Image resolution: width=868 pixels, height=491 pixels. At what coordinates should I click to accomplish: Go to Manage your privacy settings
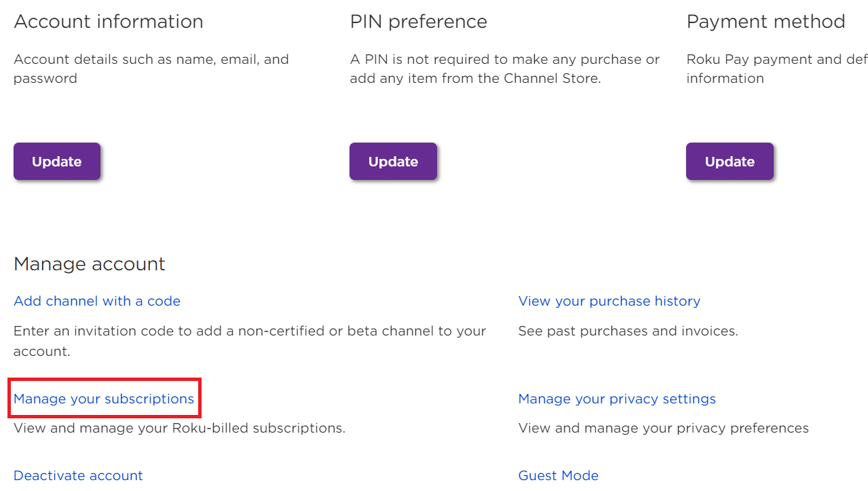(x=617, y=399)
